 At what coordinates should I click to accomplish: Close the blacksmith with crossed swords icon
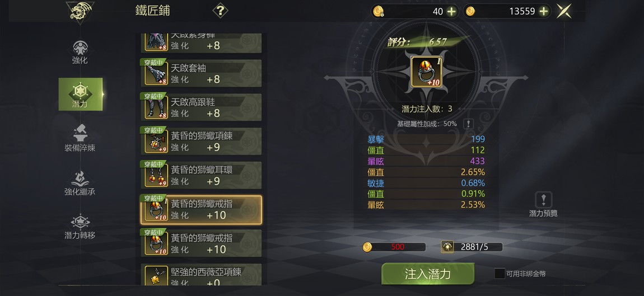(x=564, y=11)
